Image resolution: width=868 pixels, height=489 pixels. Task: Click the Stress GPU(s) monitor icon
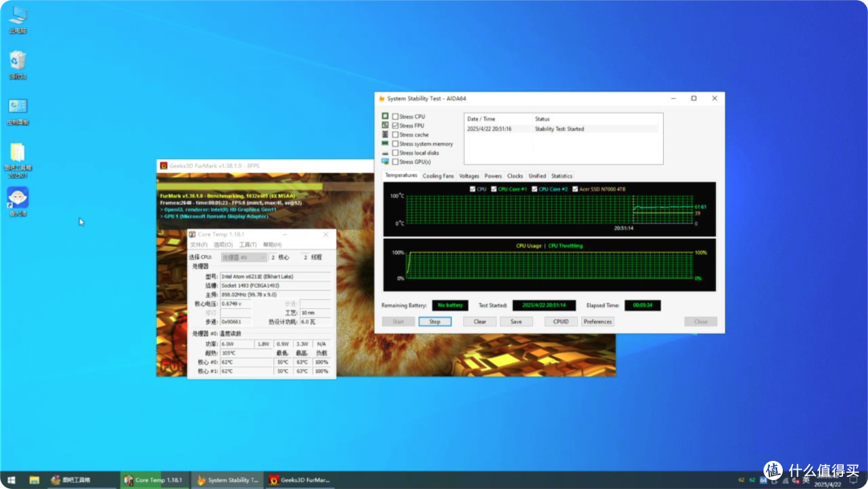(385, 162)
